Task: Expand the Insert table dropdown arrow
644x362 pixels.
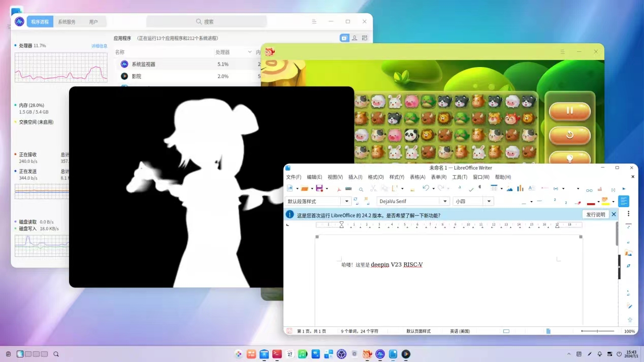Action: [x=501, y=189]
